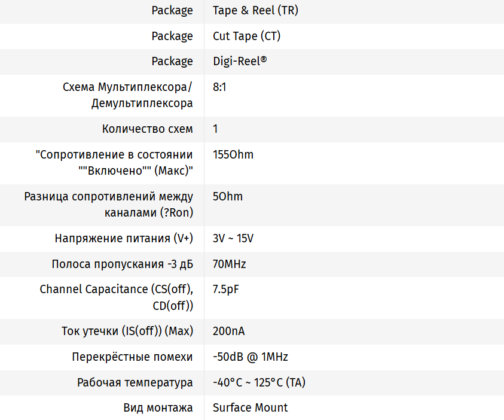504x420 pixels.
Task: Select the Cut Tape (CT) package value
Action: click(x=246, y=36)
